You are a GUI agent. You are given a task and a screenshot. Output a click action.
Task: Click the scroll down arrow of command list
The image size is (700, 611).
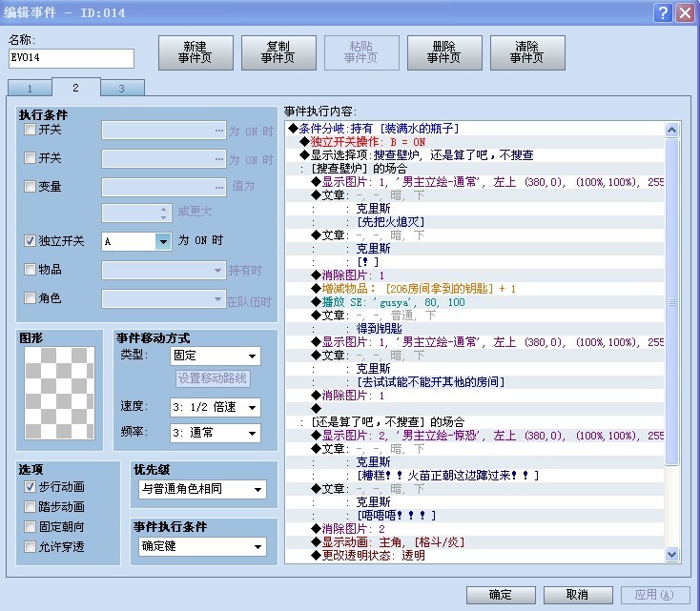tap(672, 555)
